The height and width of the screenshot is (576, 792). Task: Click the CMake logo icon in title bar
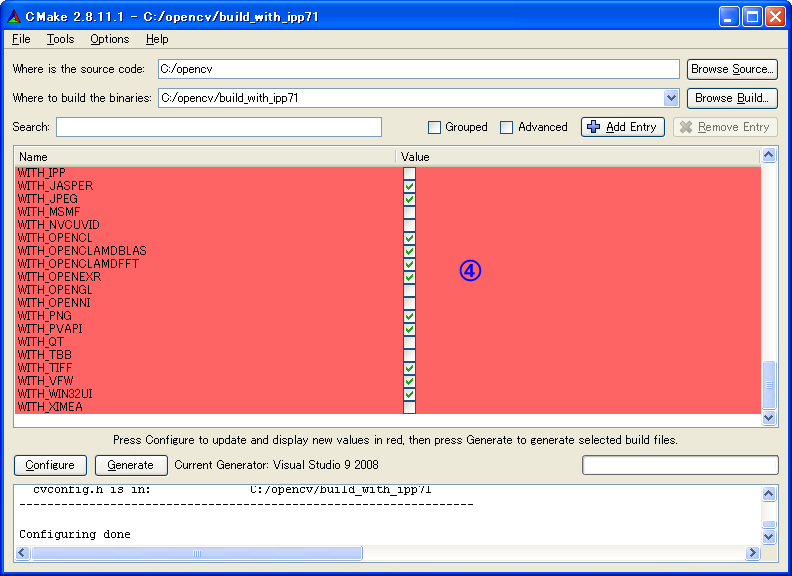pyautogui.click(x=13, y=17)
